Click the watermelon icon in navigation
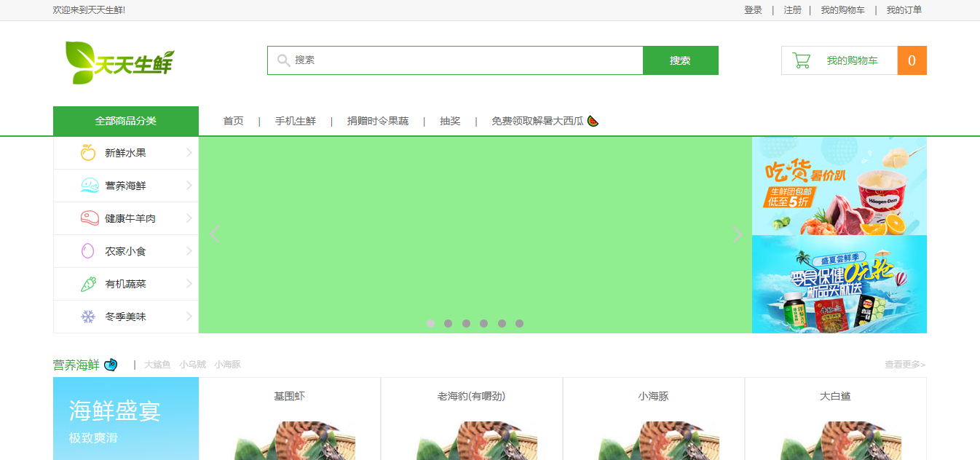Screen dimensions: 980x460 [x=593, y=121]
